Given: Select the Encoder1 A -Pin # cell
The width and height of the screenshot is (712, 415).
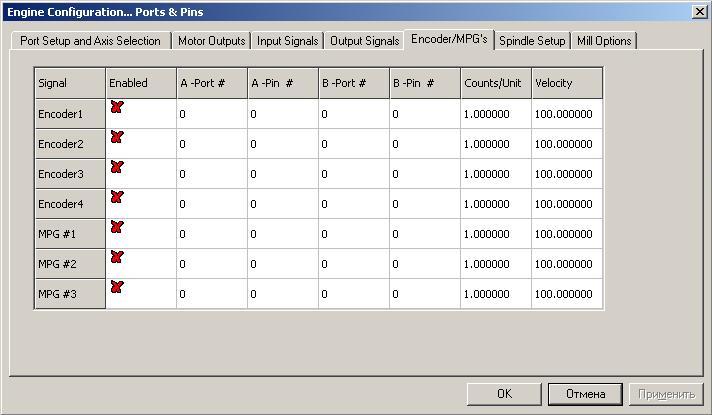Looking at the screenshot, I should click(x=283, y=114).
